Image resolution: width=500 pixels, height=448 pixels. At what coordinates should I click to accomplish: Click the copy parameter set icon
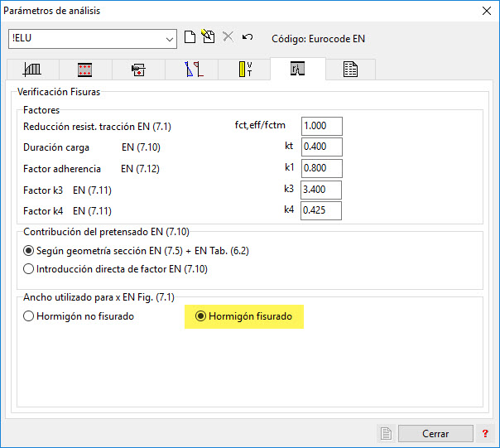pyautogui.click(x=209, y=38)
